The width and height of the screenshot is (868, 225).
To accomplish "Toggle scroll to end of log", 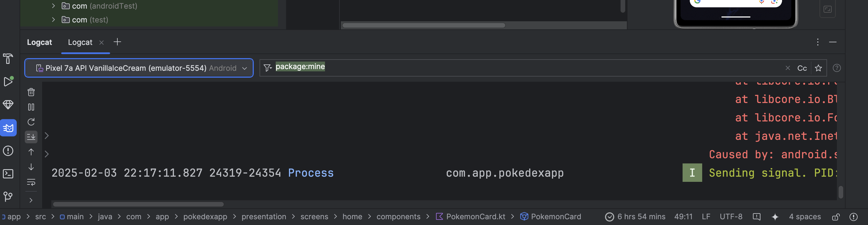I will point(31,137).
